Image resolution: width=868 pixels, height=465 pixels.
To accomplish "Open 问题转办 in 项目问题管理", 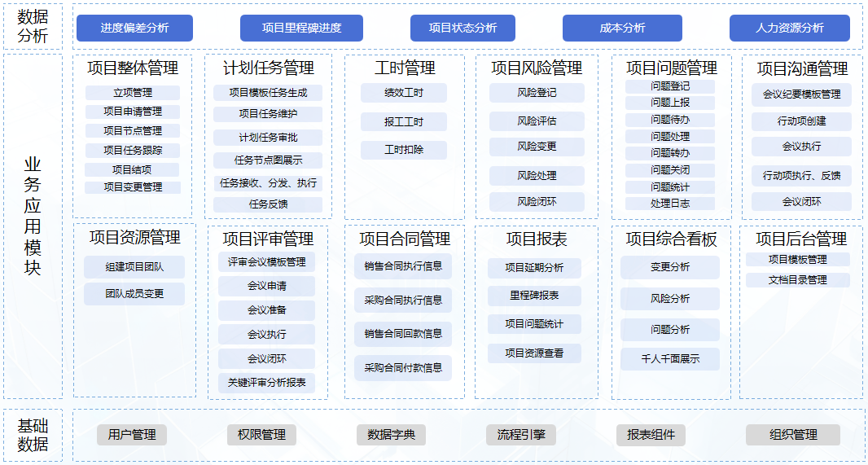I will pyautogui.click(x=670, y=153).
